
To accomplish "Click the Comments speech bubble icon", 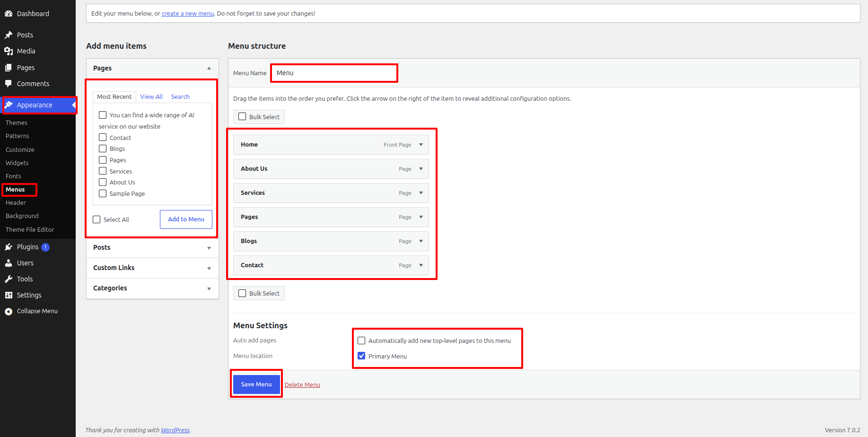I will pyautogui.click(x=9, y=84).
